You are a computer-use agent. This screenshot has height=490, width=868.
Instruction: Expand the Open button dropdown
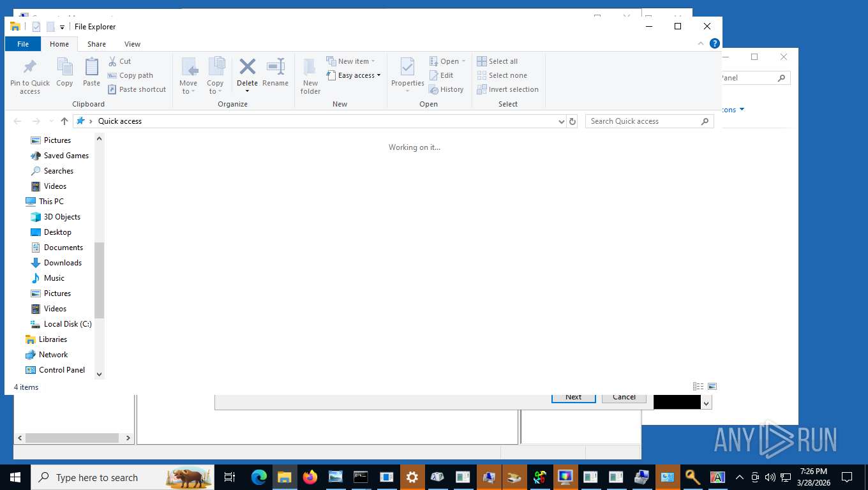[463, 61]
